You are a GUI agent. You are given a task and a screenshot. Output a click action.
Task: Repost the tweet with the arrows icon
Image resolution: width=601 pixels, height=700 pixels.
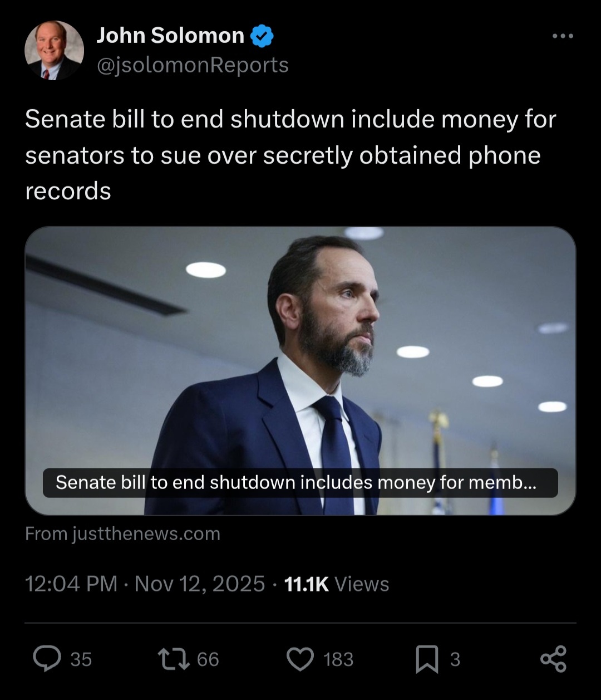coord(174,659)
